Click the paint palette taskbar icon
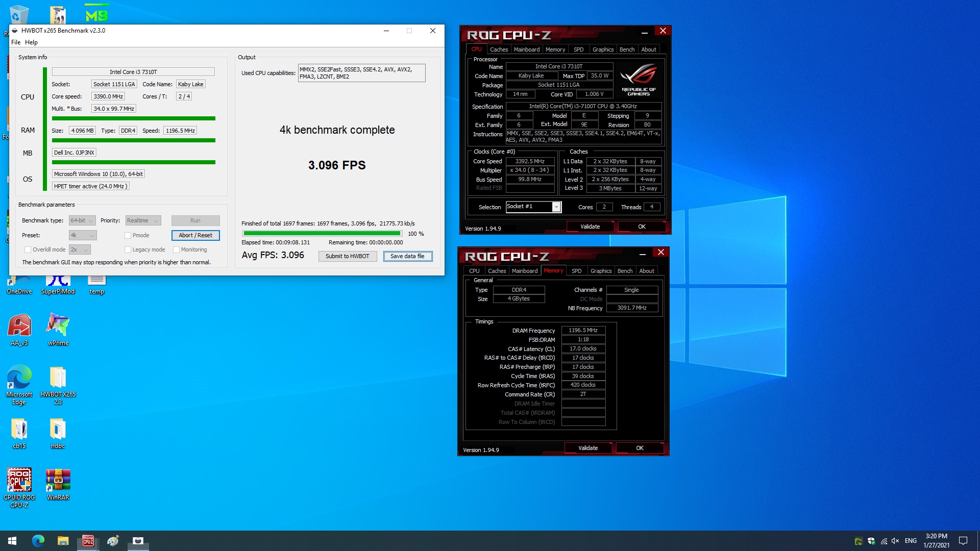Viewport: 980px width, 551px height. (113, 541)
